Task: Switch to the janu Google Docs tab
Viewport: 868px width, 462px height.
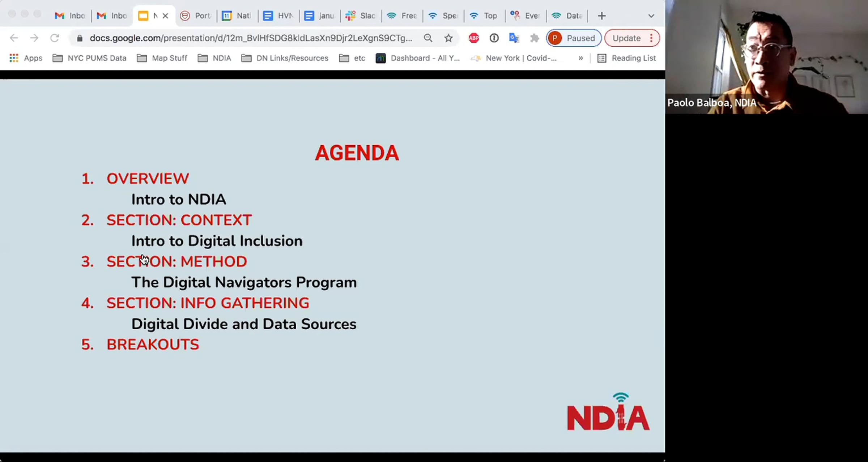Action: coord(319,16)
